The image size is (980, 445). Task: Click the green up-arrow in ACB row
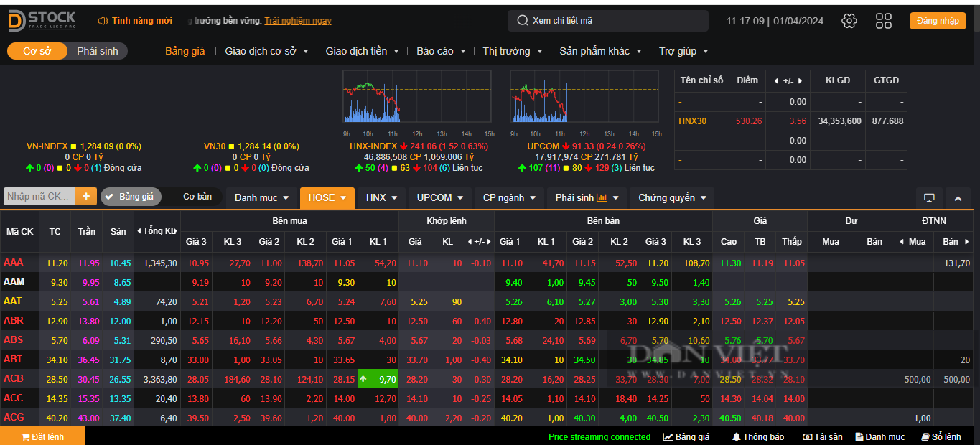(364, 379)
